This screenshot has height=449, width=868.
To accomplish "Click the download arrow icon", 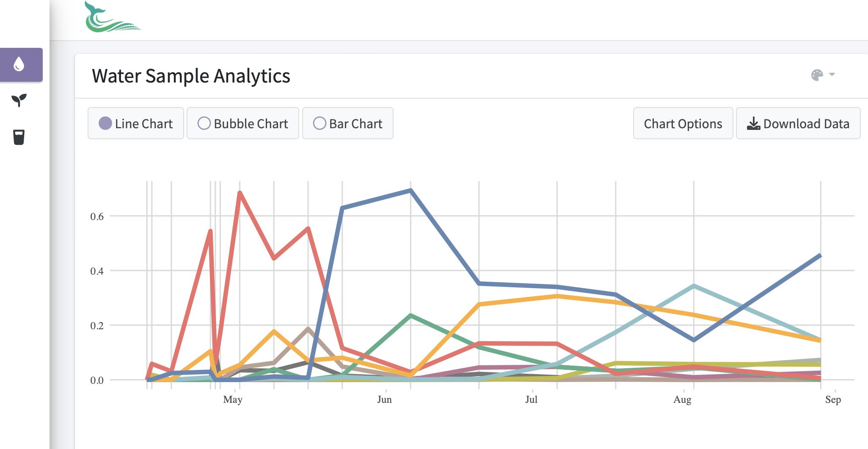I will click(x=753, y=124).
